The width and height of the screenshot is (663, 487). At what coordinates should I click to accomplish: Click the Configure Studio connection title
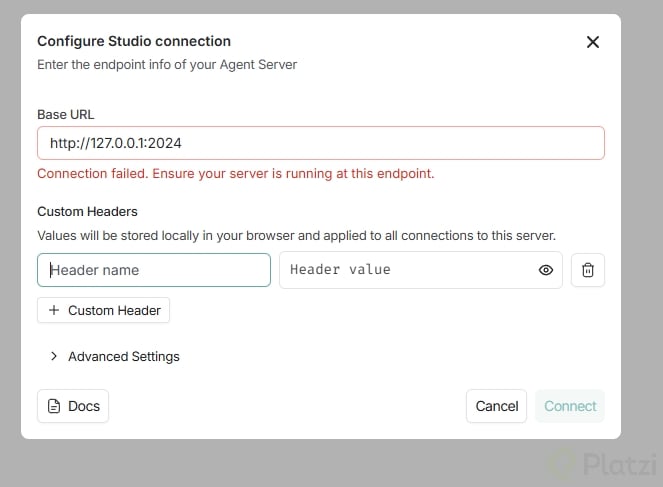(x=134, y=41)
